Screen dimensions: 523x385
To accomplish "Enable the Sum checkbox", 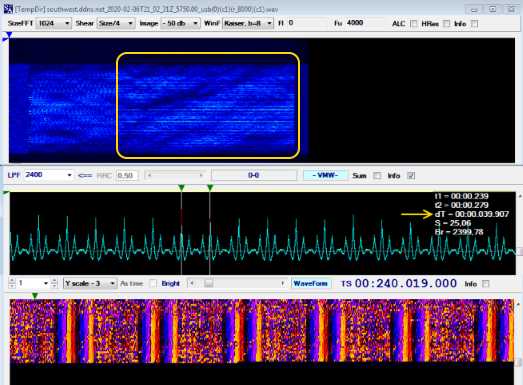I will (377, 175).
